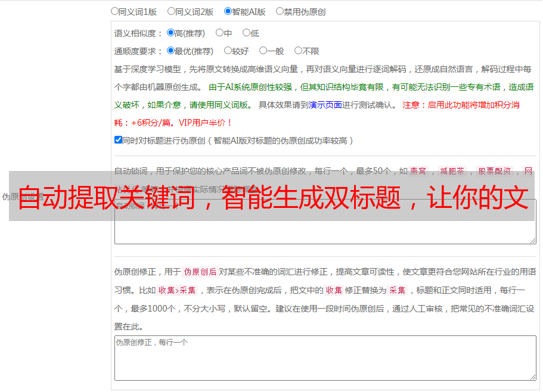Image resolution: width=543 pixels, height=392 pixels.
Task: Click the 收集>采集 example tag
Action: 177,290
